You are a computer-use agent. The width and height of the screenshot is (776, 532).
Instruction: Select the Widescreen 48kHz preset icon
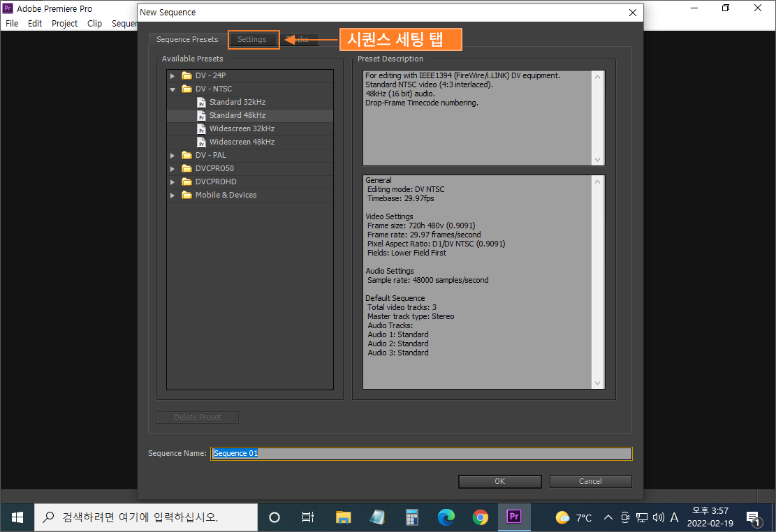(201, 142)
